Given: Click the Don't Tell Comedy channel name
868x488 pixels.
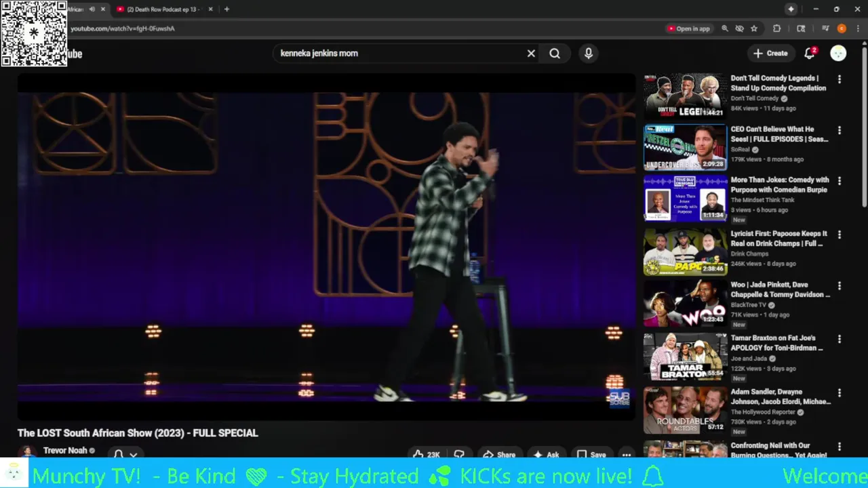Looking at the screenshot, I should (x=755, y=98).
